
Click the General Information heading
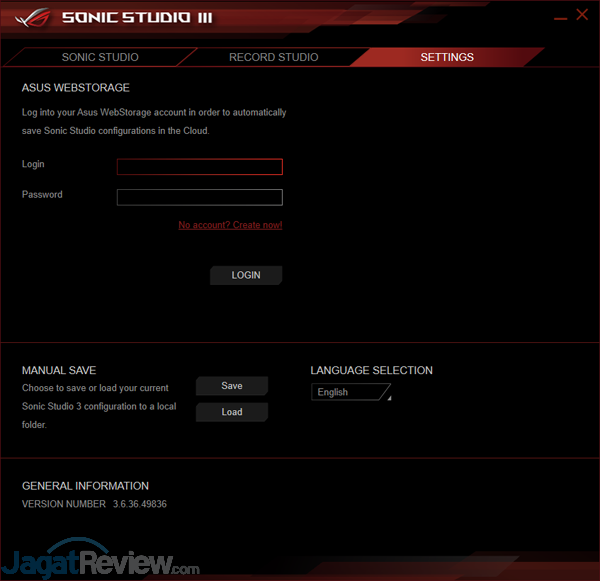click(85, 486)
